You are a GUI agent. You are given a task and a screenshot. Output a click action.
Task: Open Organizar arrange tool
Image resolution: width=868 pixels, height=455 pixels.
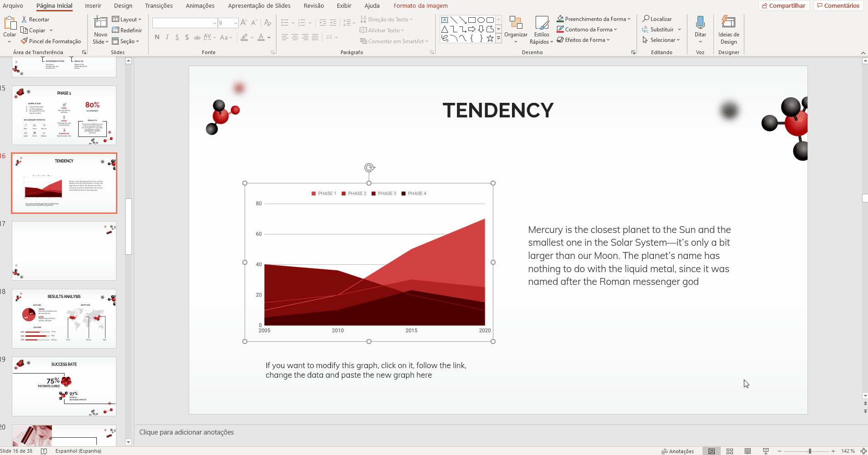516,30
